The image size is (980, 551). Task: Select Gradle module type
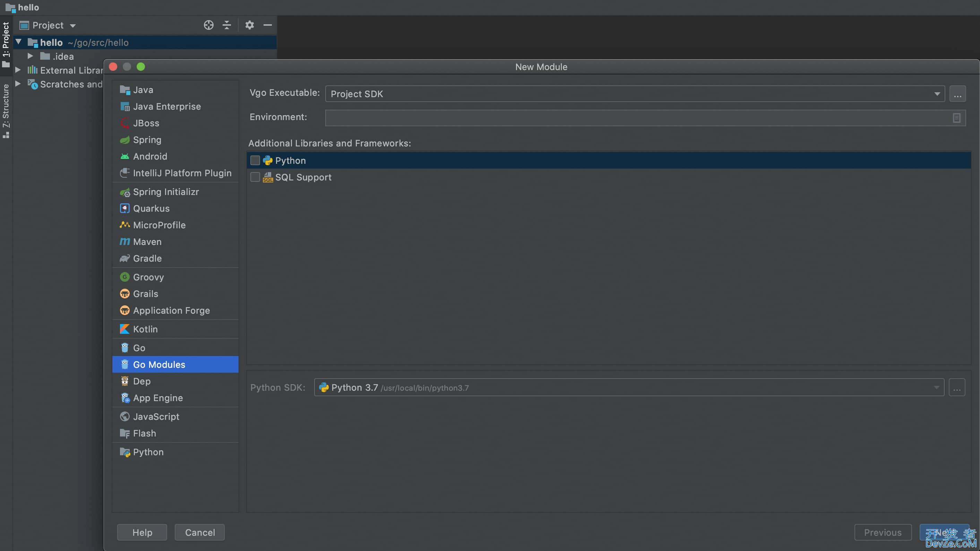[x=175, y=258]
